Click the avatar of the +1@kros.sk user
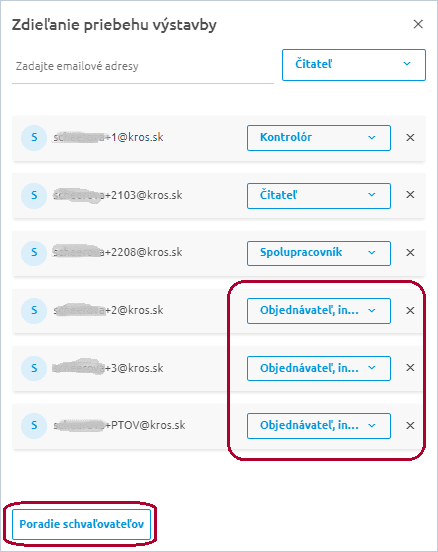Viewport: 438px width, 552px height. tap(34, 138)
